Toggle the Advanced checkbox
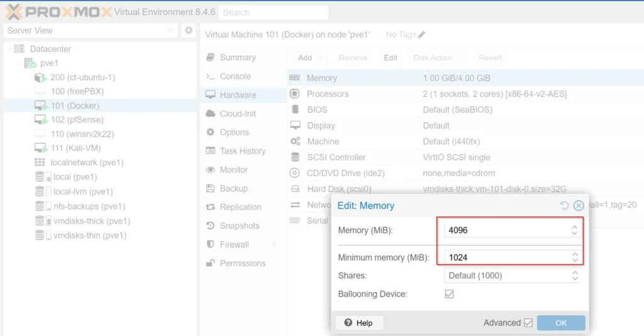Screen dimensions: 644x336 click(528, 323)
